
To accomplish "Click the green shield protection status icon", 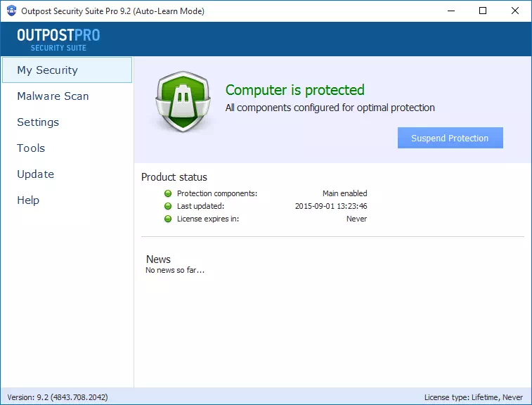I will pyautogui.click(x=183, y=101).
